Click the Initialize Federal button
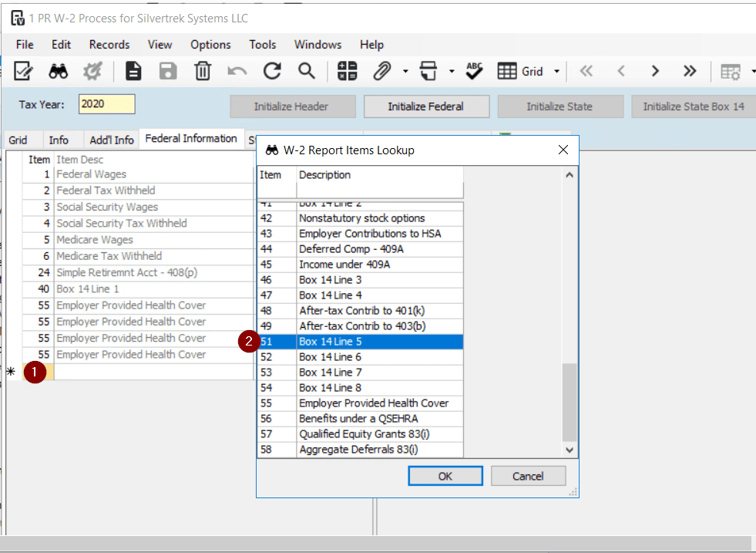Image resolution: width=756 pixels, height=553 pixels. 427,106
